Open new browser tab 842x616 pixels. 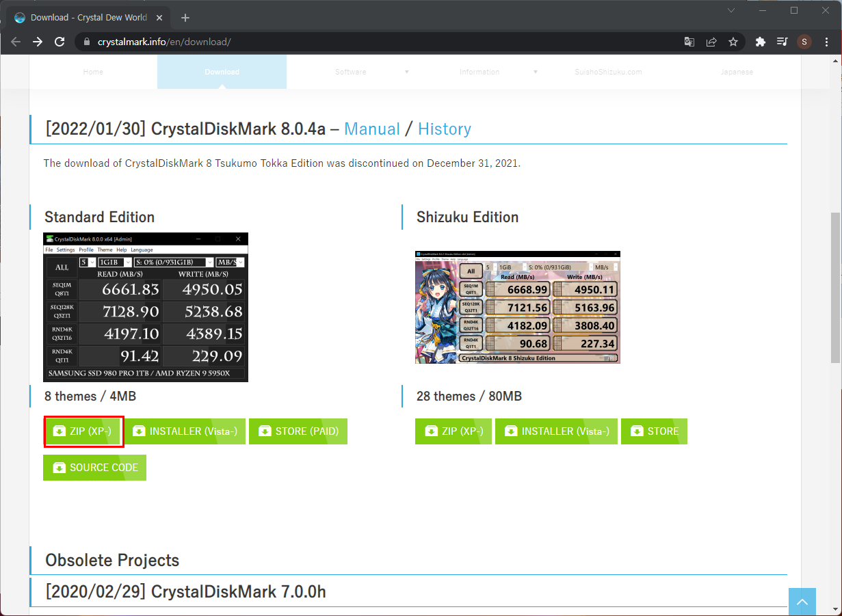coord(185,18)
